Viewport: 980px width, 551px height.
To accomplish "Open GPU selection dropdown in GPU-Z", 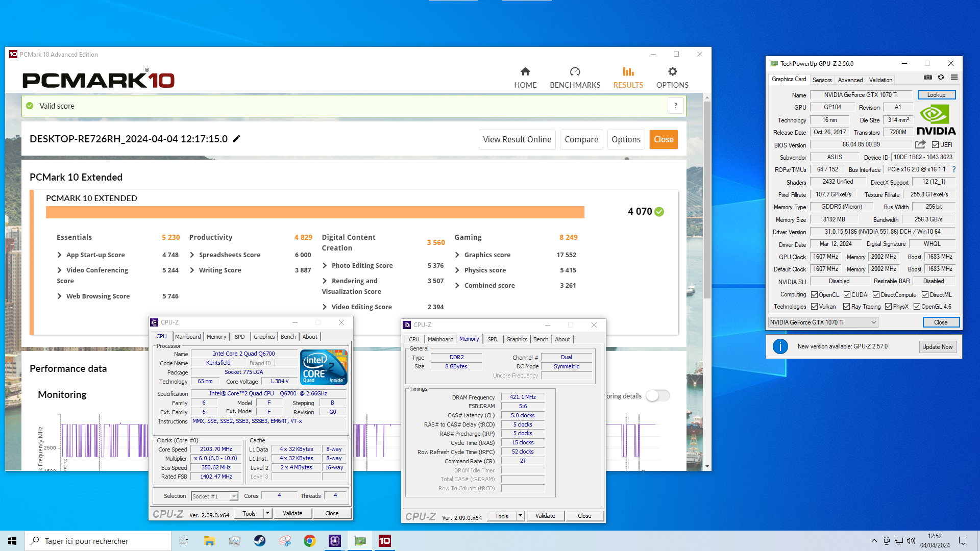I will (823, 322).
